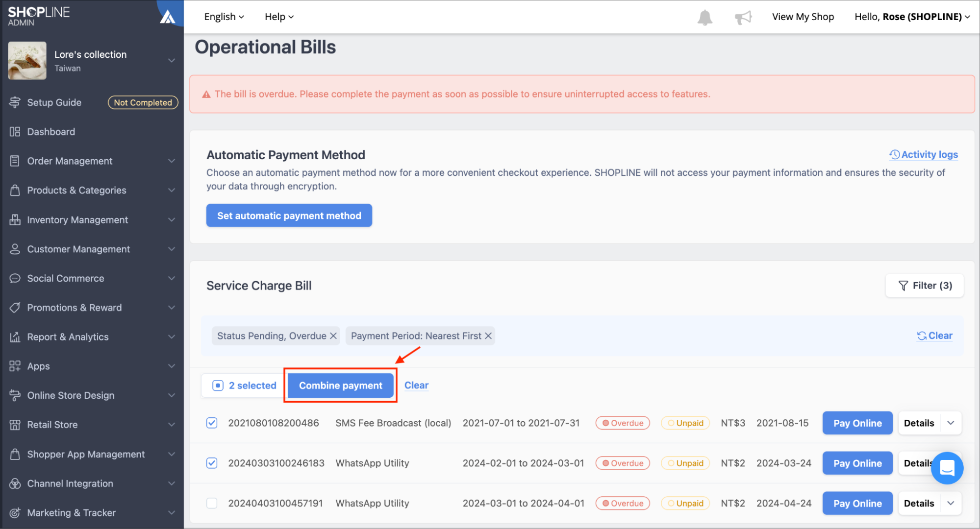Click the Dashboard sidebar icon

click(x=15, y=132)
